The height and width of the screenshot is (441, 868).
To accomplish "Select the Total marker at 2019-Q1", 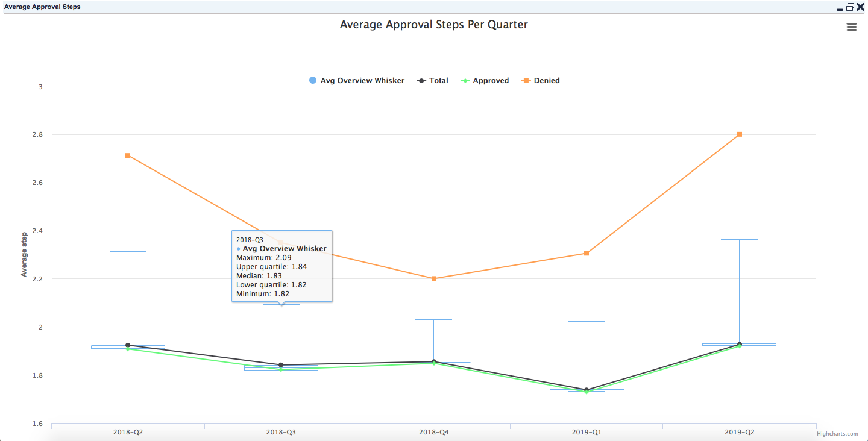I will (x=587, y=390).
